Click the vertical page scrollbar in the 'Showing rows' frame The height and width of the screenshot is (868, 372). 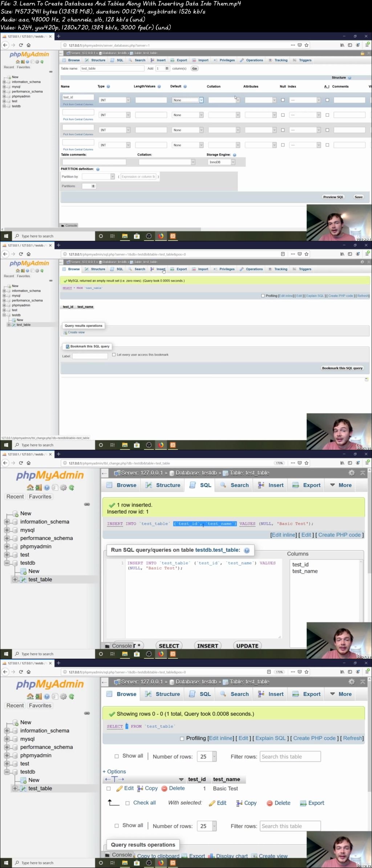[369, 734]
